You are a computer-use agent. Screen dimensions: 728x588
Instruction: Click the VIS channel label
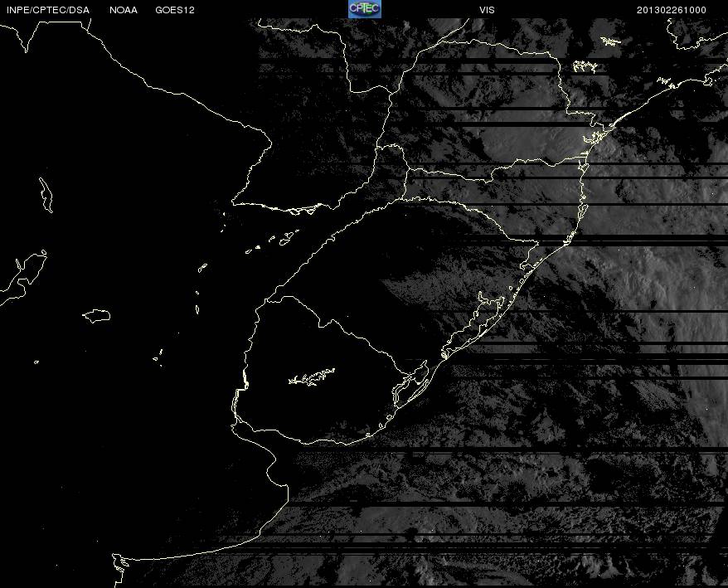coord(487,10)
